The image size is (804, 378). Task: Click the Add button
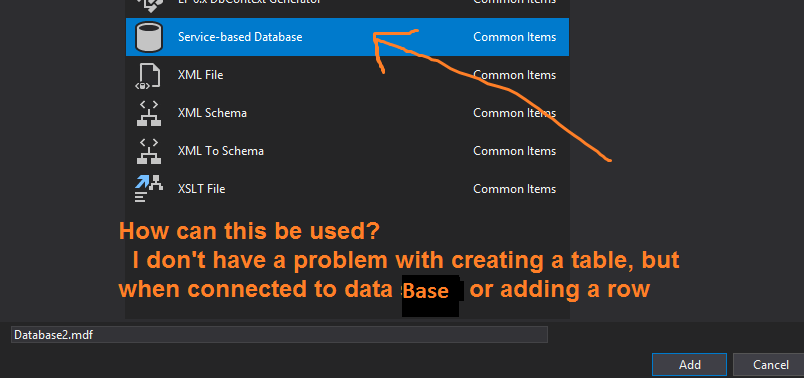(690, 365)
